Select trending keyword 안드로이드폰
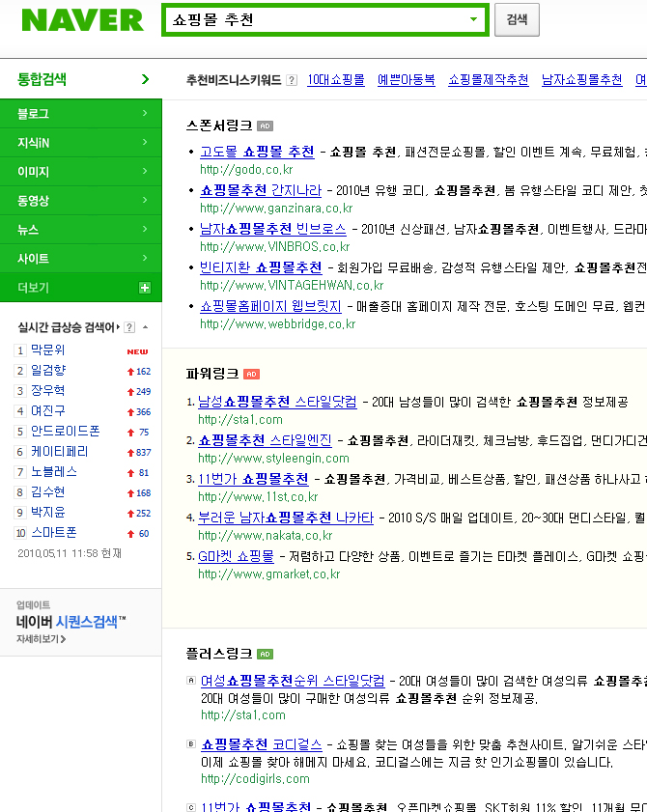Screen dimensions: 647x812 tap(66, 432)
